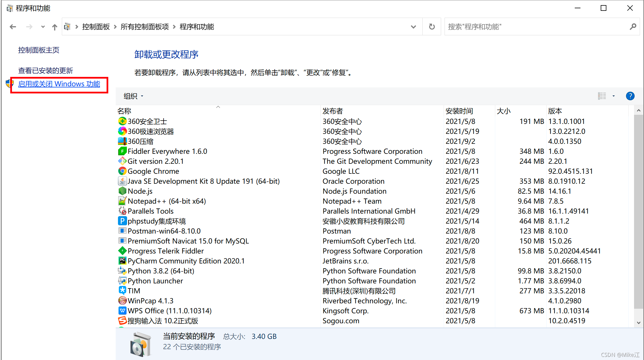Click the Riverbed Technology, Inc. cell
Image resolution: width=644 pixels, height=360 pixels.
click(365, 301)
